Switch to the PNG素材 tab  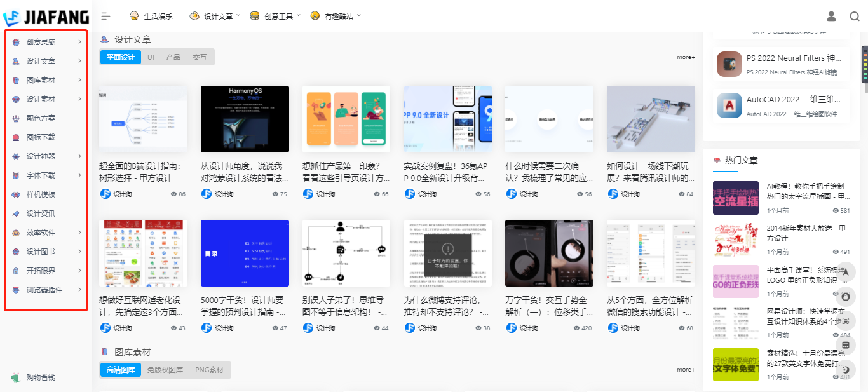pyautogui.click(x=209, y=370)
